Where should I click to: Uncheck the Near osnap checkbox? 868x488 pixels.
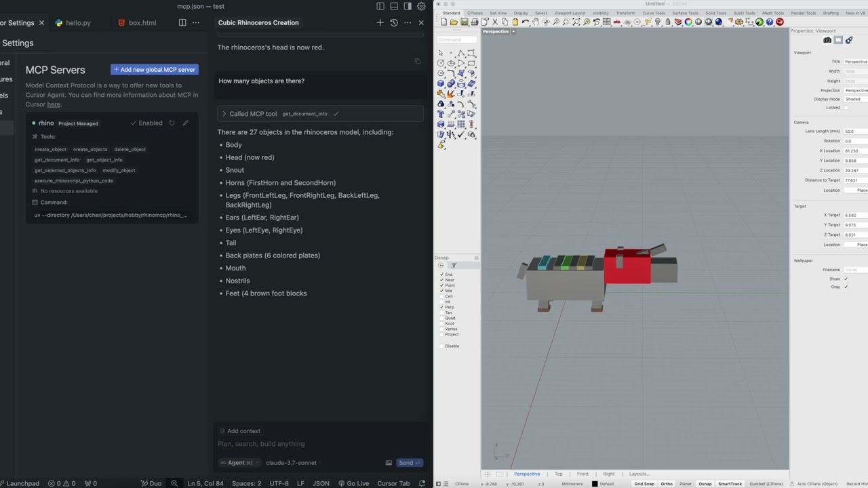pyautogui.click(x=441, y=280)
